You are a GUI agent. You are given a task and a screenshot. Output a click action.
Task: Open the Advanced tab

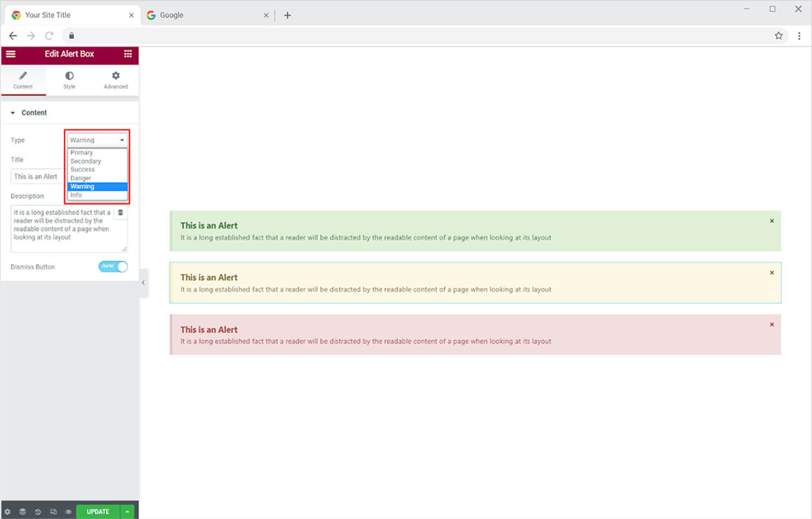(x=115, y=79)
